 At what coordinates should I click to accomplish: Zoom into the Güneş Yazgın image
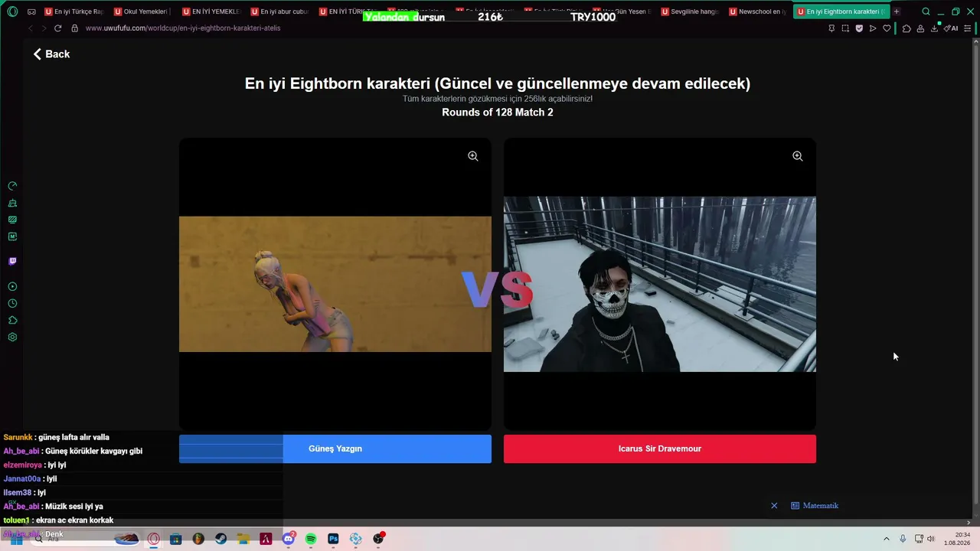[x=473, y=156]
